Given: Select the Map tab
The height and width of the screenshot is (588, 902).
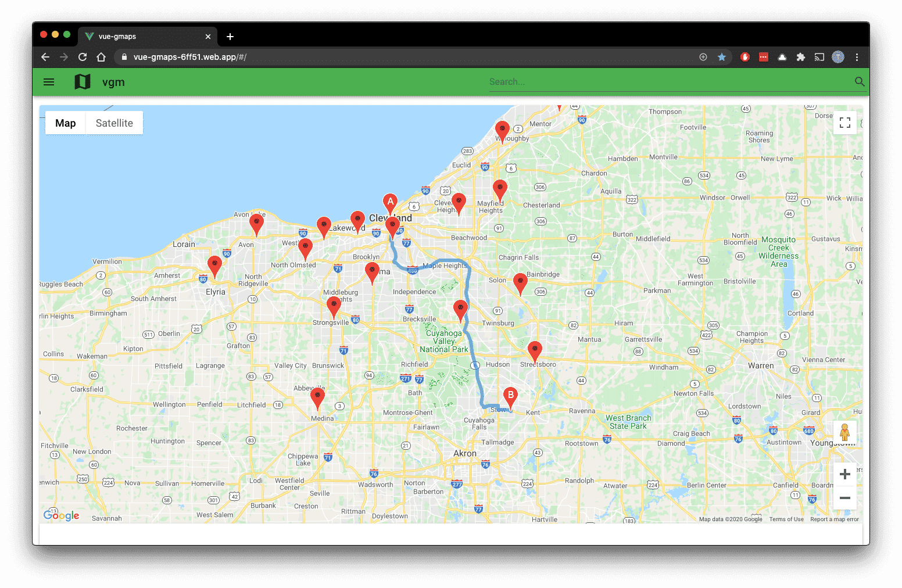Looking at the screenshot, I should (65, 123).
